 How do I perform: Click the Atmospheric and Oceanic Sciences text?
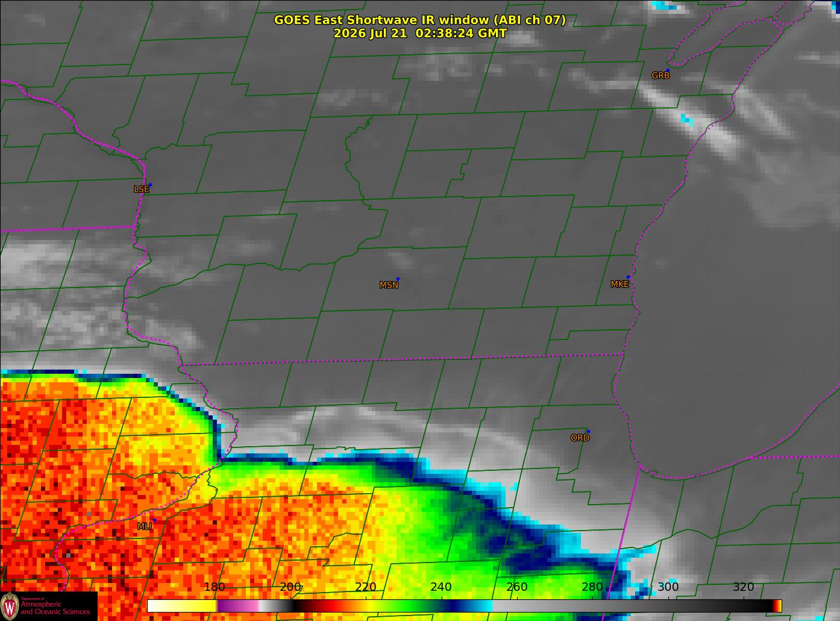pos(55,608)
